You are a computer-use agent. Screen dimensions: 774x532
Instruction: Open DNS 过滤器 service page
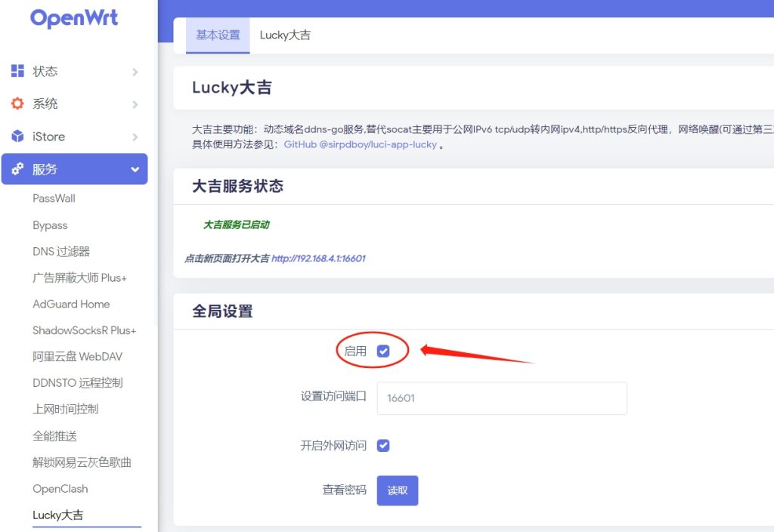61,251
